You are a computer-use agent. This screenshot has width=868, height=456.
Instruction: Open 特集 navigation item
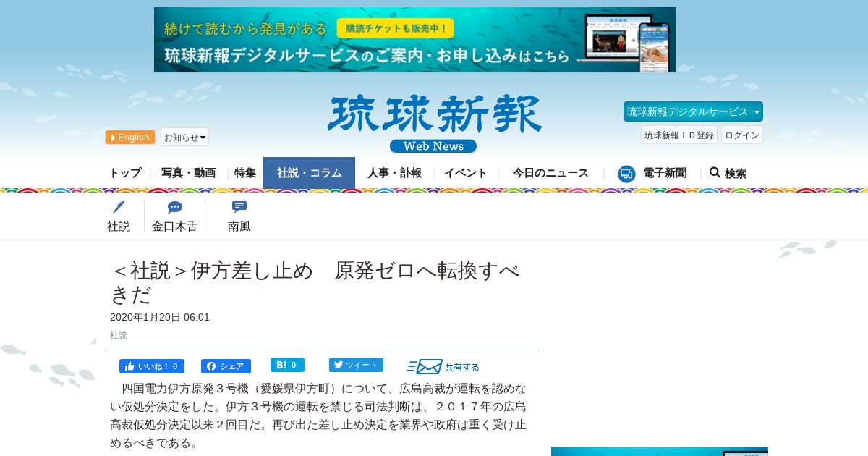point(245,173)
